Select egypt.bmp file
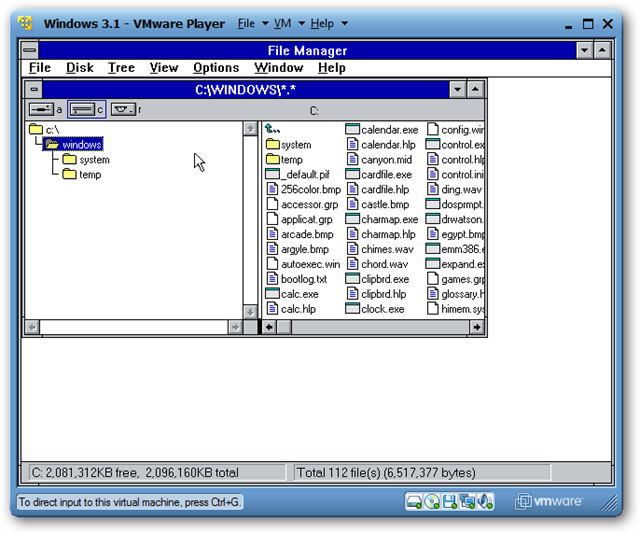Viewport: 640px width, 534px height. click(455, 234)
